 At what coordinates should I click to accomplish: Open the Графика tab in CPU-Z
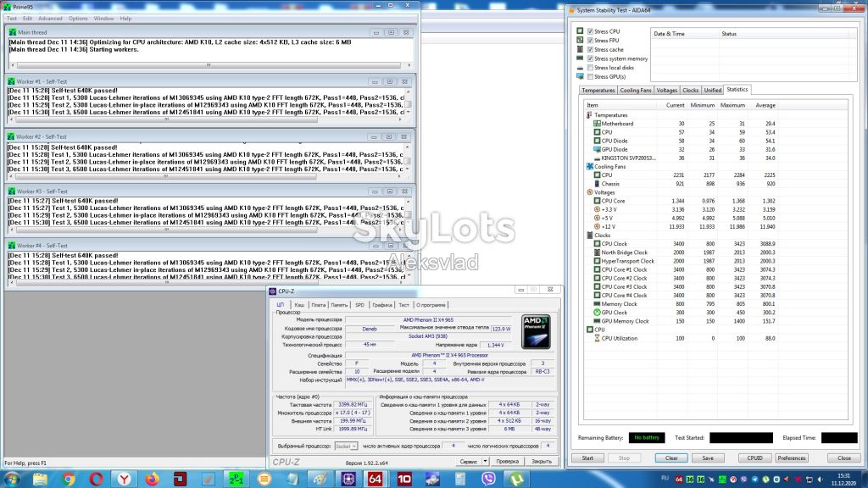382,305
